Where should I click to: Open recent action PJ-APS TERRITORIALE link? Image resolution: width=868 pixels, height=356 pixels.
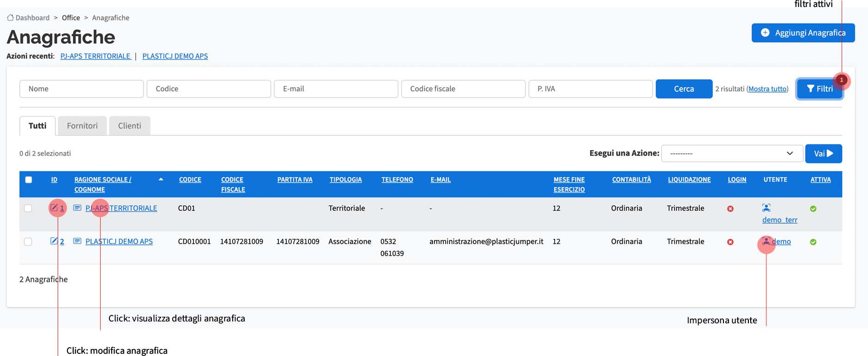coord(96,56)
